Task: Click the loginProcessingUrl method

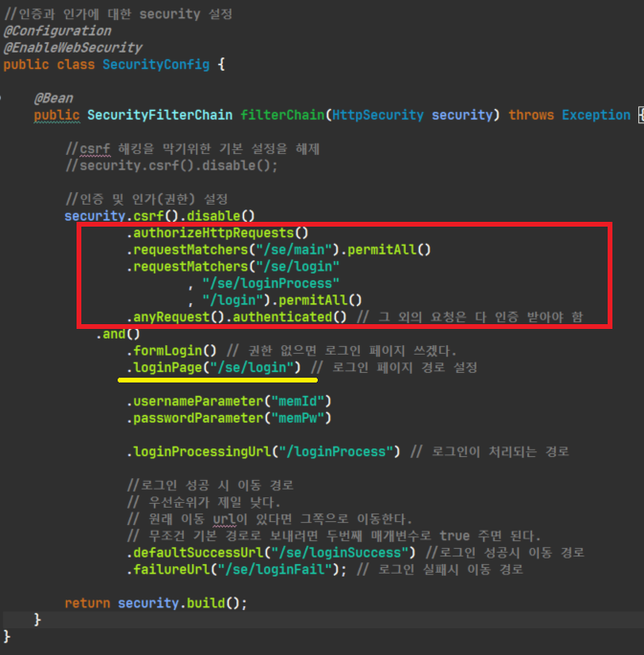Action: pos(202,451)
